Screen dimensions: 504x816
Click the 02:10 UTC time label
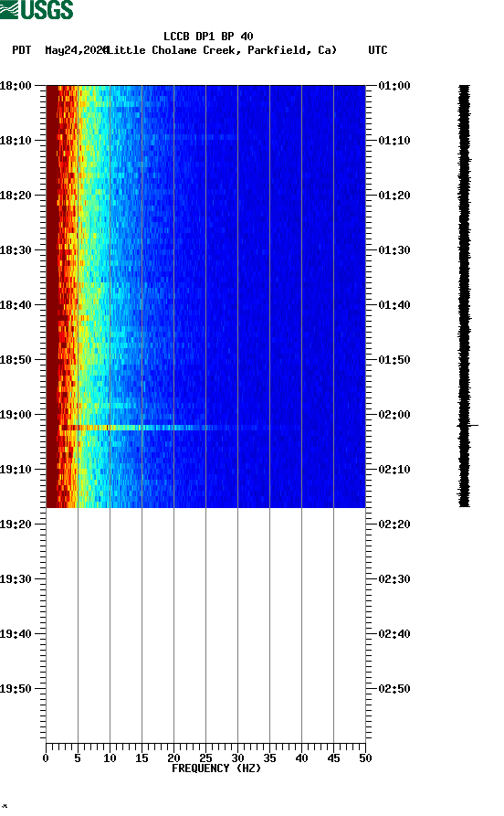[x=394, y=470]
